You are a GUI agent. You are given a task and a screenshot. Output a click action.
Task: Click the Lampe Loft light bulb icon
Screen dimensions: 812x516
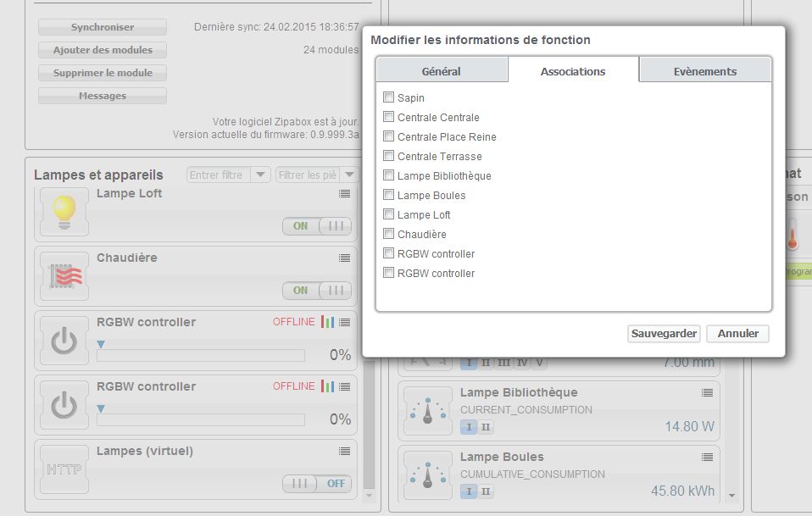tap(64, 212)
